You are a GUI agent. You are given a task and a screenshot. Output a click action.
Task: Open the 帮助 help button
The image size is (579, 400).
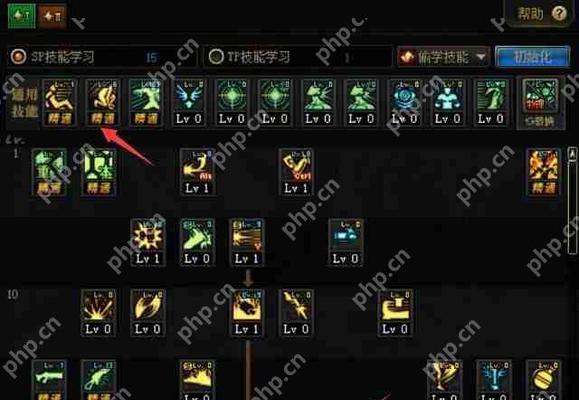click(541, 14)
